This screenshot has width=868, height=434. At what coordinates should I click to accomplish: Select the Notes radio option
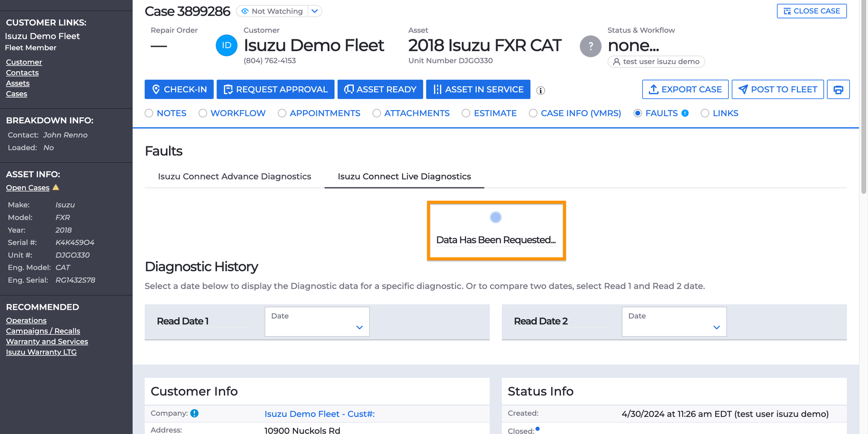[x=149, y=113]
